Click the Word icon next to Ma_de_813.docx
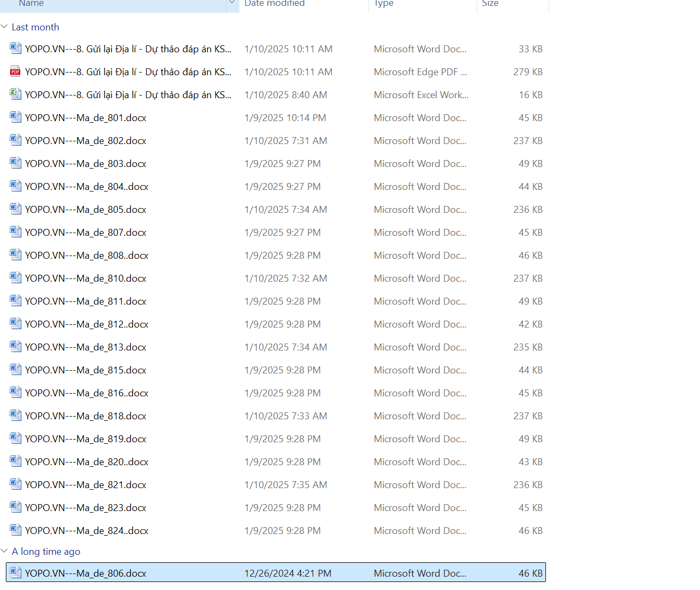 (15, 347)
